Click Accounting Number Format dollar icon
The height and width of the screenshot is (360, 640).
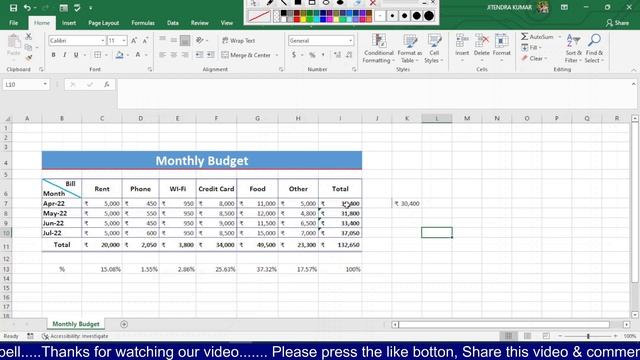[293, 55]
